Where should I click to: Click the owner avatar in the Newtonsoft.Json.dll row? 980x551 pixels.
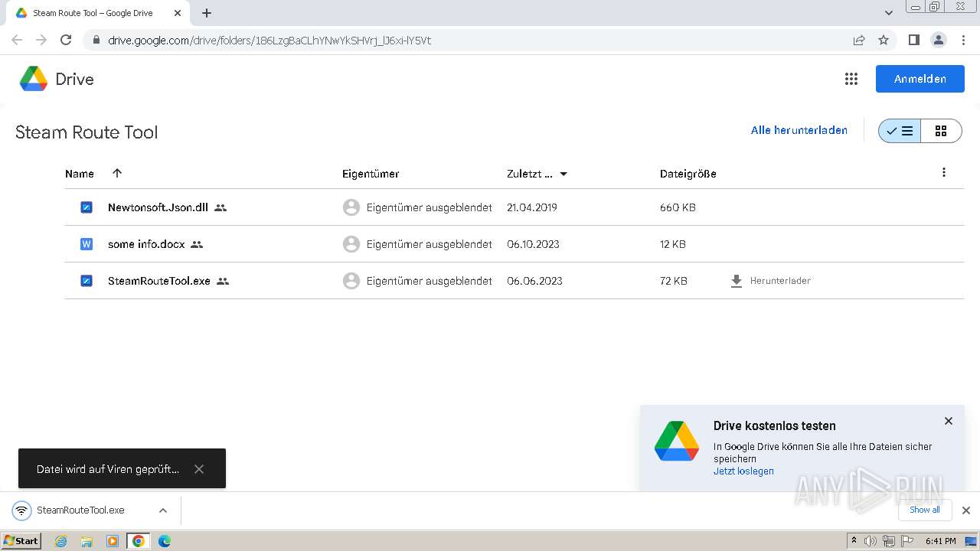351,207
